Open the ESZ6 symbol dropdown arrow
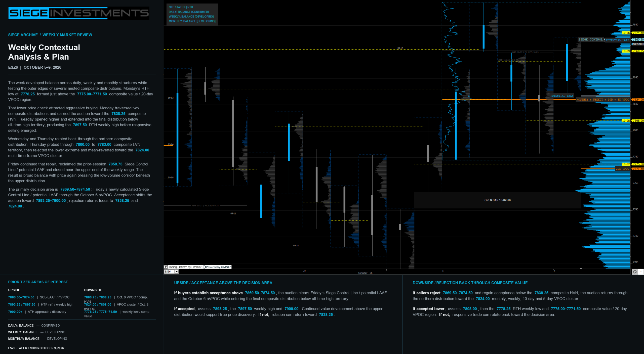The width and height of the screenshot is (644, 354). coord(177,272)
